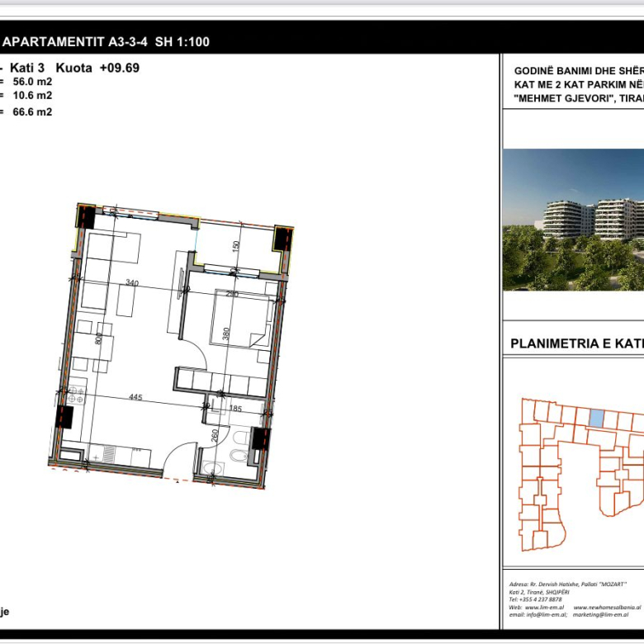Viewport: 644px width, 644px height.
Task: Click the building rendering photo
Action: coord(573,220)
